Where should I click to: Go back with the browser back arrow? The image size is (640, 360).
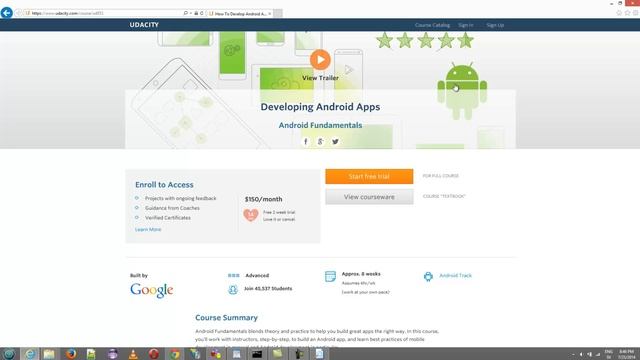7,13
